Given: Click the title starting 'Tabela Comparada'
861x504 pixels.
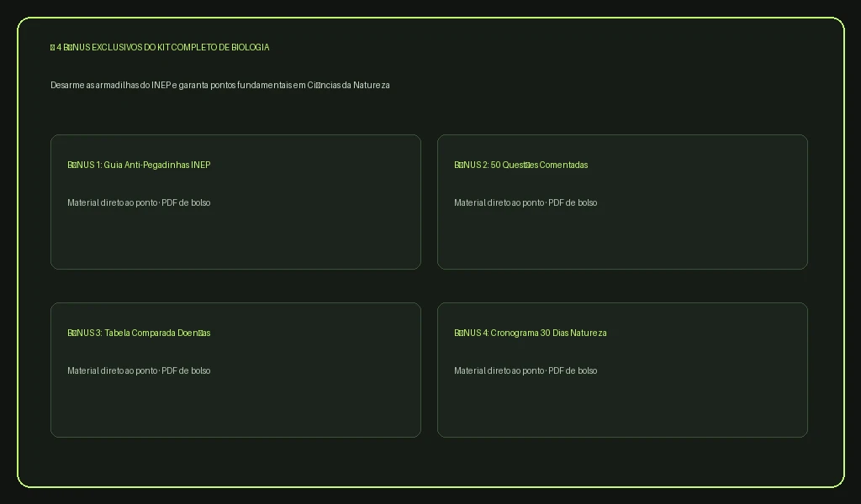Looking at the screenshot, I should [157, 333].
